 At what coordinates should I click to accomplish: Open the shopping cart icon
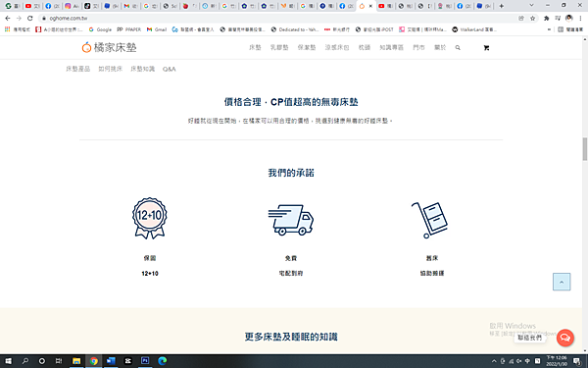[486, 48]
